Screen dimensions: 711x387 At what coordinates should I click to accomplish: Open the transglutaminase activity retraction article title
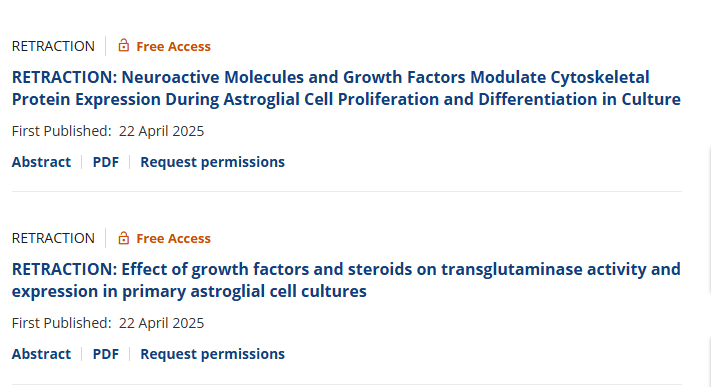click(346, 280)
